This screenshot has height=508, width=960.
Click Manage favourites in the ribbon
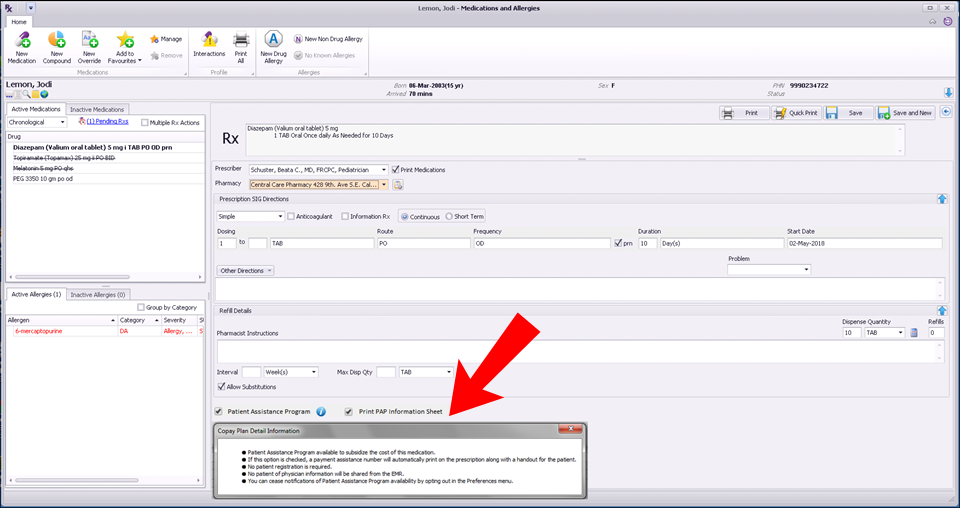(x=166, y=39)
